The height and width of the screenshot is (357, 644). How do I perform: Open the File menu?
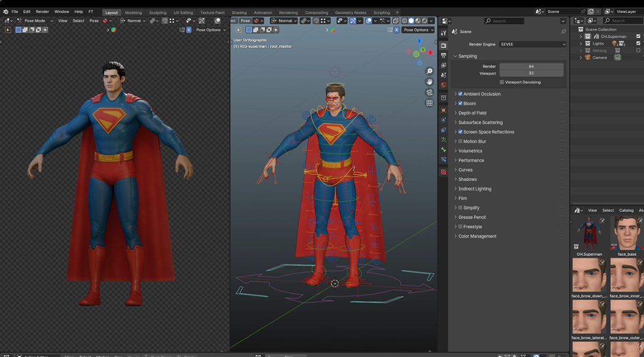(x=15, y=11)
